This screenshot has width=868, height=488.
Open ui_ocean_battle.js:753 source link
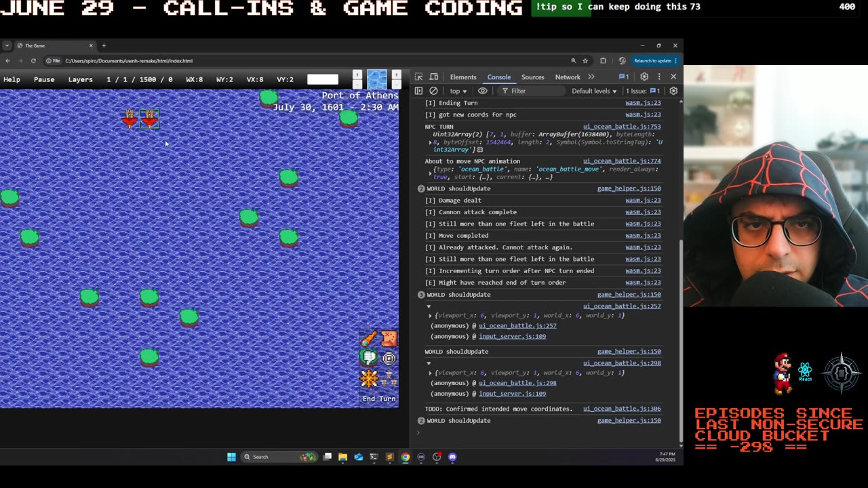point(622,126)
